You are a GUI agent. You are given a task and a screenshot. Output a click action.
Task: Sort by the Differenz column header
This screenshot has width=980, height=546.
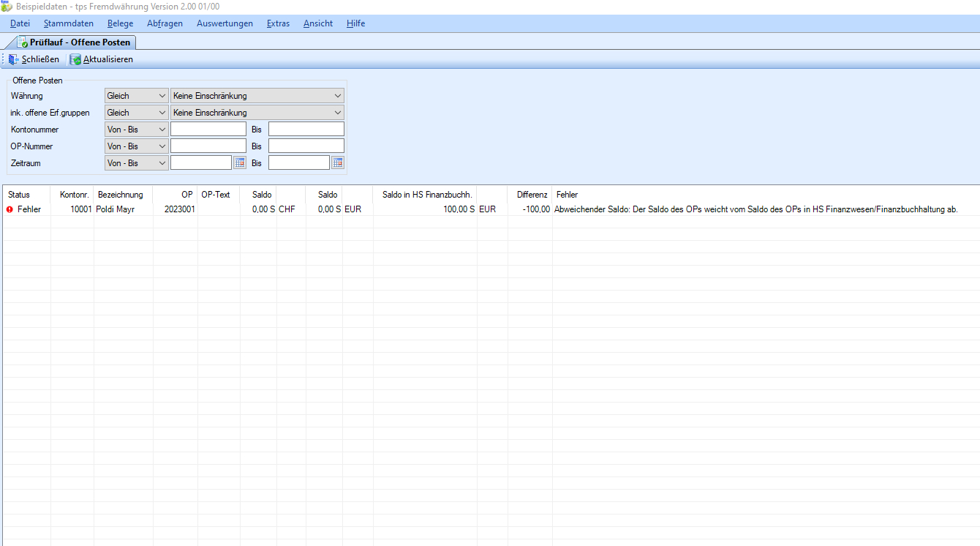click(531, 195)
